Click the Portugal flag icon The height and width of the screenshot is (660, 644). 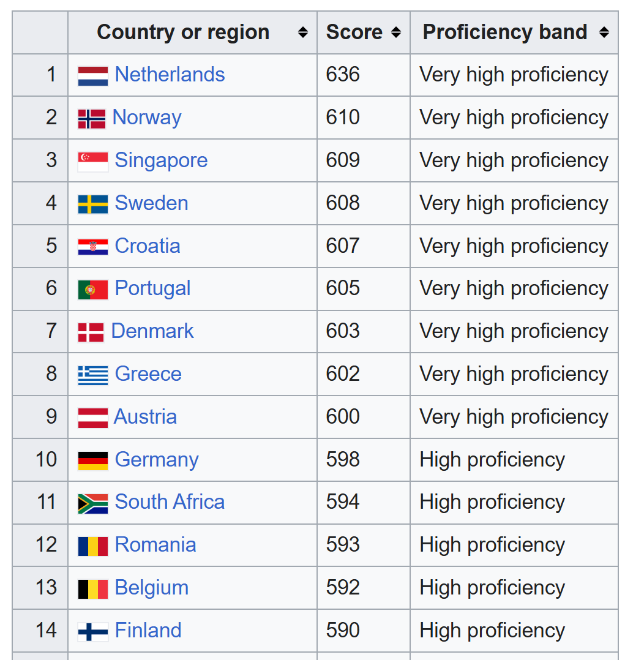click(93, 289)
